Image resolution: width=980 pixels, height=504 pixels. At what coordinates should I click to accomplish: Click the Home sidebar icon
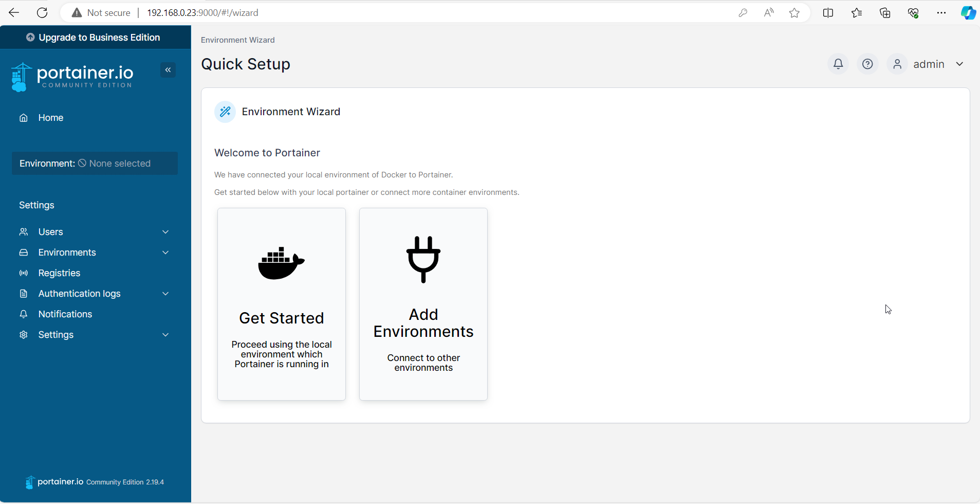(x=24, y=117)
